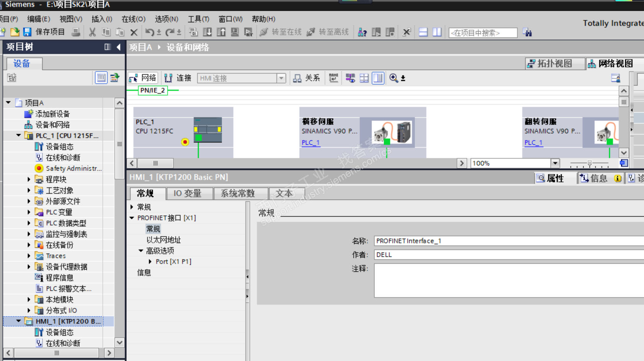The width and height of the screenshot is (644, 361).
Task: Click the show address labels NAME icon
Action: pyautogui.click(x=333, y=78)
